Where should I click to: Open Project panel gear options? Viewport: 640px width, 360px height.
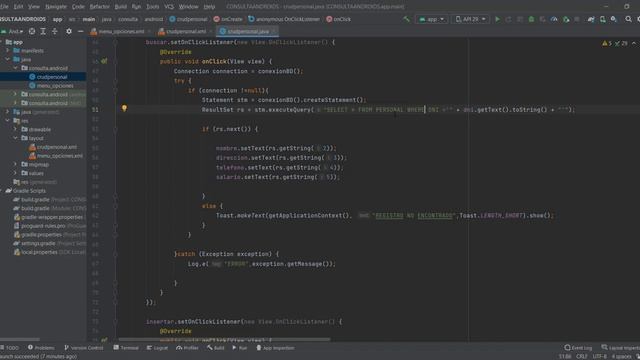pos(69,31)
